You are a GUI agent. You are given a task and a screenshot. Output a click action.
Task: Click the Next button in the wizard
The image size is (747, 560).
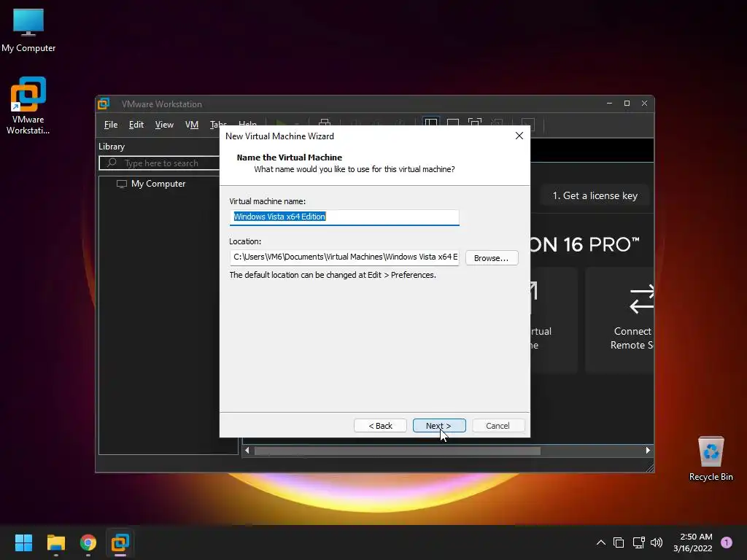pyautogui.click(x=438, y=425)
